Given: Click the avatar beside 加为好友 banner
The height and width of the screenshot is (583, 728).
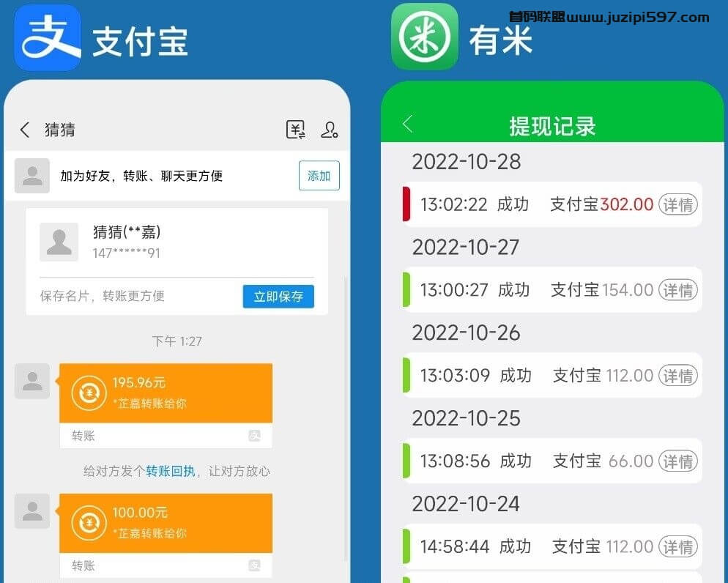Looking at the screenshot, I should click(32, 176).
